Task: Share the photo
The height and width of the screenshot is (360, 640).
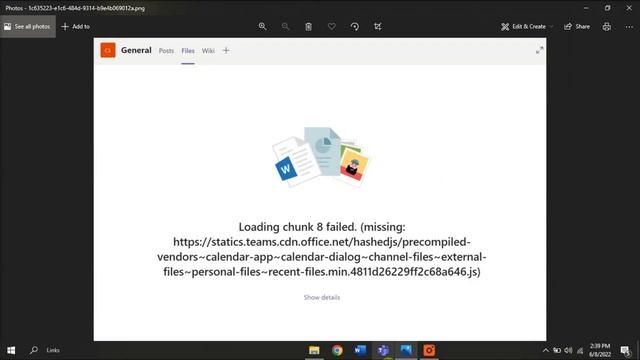Action: (x=577, y=27)
